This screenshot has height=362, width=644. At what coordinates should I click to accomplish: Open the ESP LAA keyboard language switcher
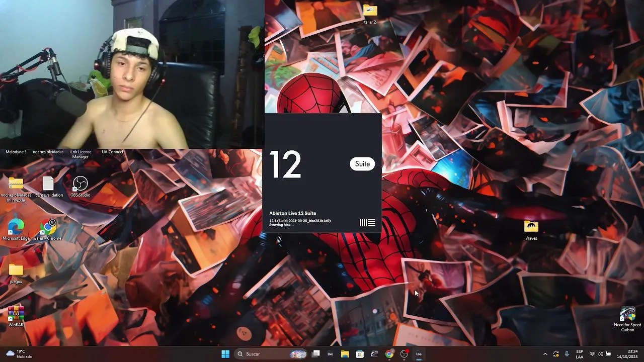coord(580,354)
